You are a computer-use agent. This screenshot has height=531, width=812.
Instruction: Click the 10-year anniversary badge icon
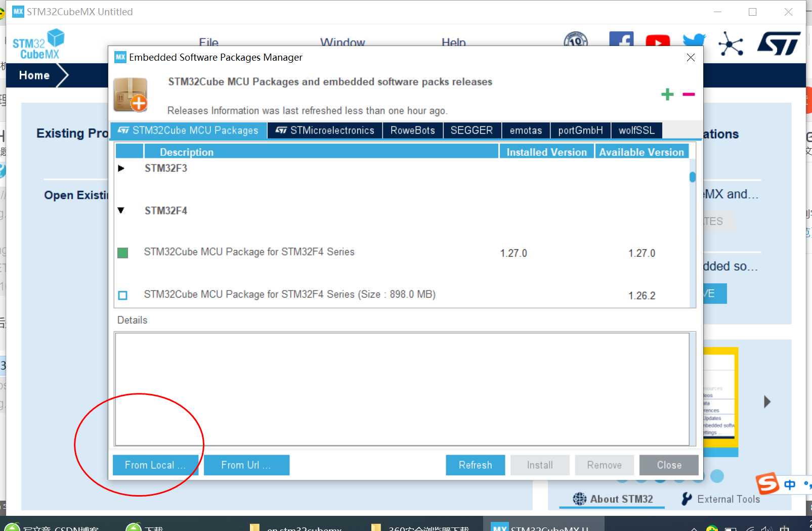coord(576,39)
